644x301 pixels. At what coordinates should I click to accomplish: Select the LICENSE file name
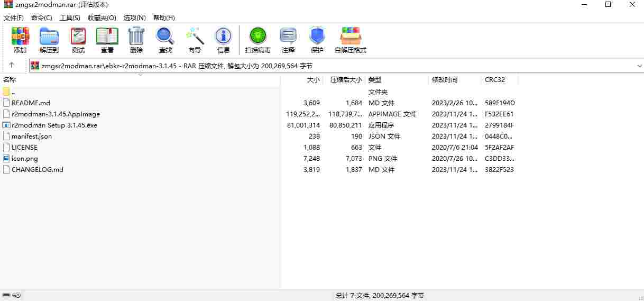(24, 147)
